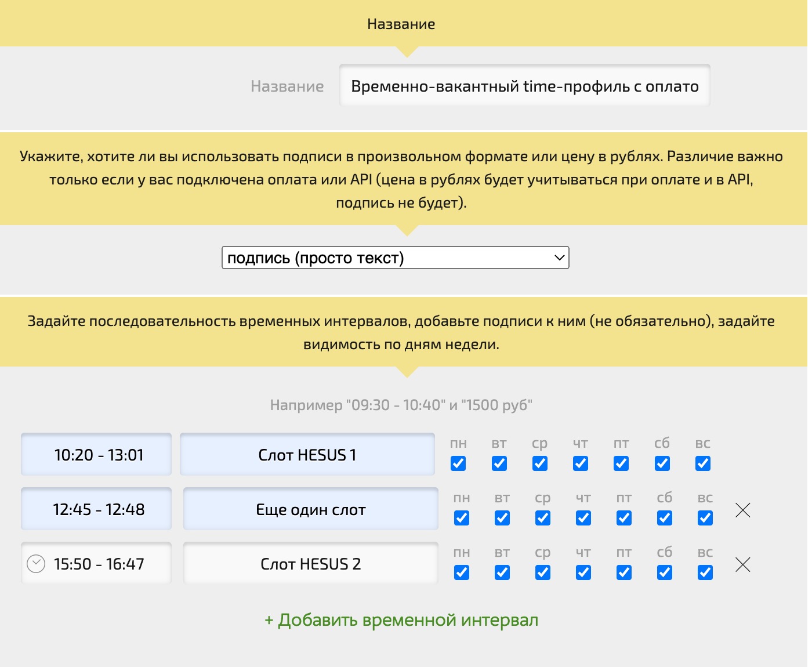Click the 'Укажите, хотите ли вы' instruction text
Image resolution: width=812 pixels, height=667 pixels.
click(401, 180)
